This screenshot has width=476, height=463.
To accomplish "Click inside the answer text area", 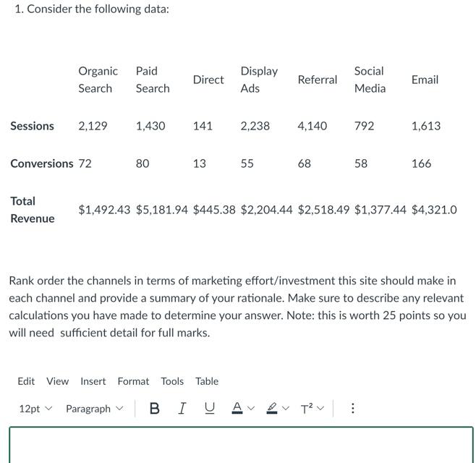I will [241, 445].
